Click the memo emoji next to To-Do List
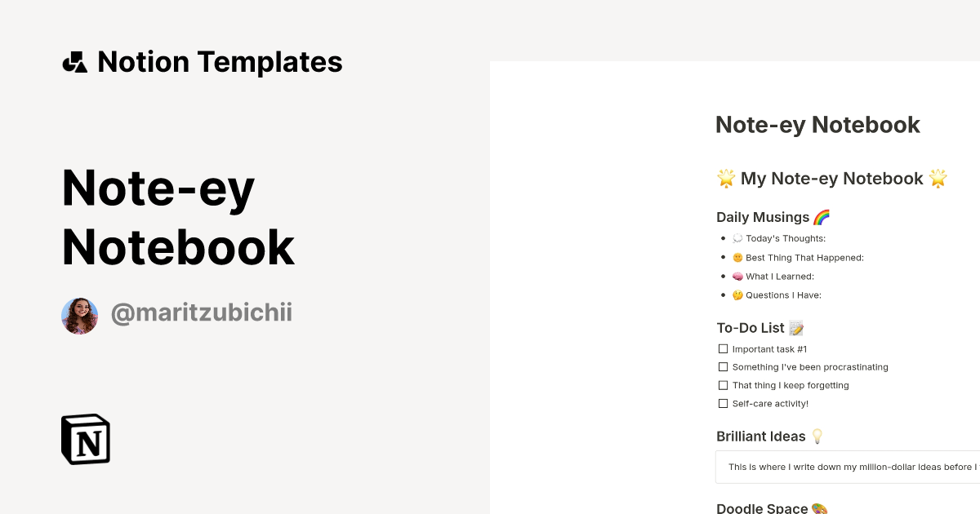This screenshot has height=514, width=980. click(795, 327)
